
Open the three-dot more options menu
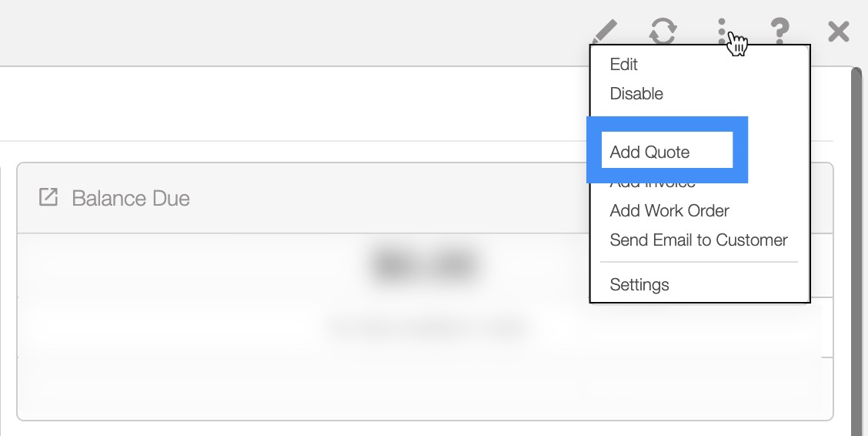[722, 32]
